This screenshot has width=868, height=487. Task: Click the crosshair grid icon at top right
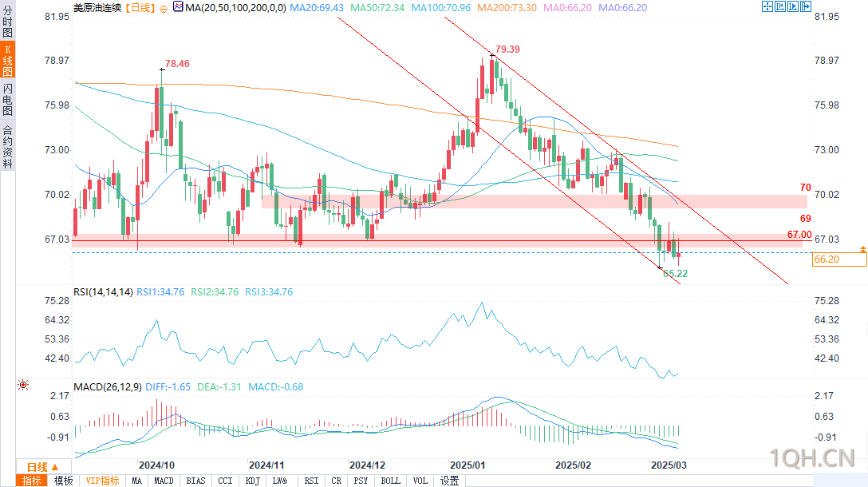tap(767, 6)
